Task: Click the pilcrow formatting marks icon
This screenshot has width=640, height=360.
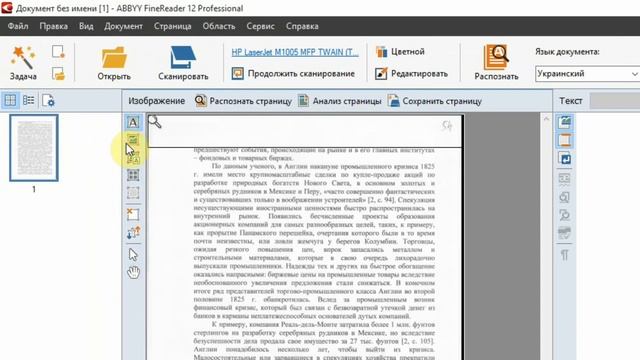Action: [x=564, y=256]
